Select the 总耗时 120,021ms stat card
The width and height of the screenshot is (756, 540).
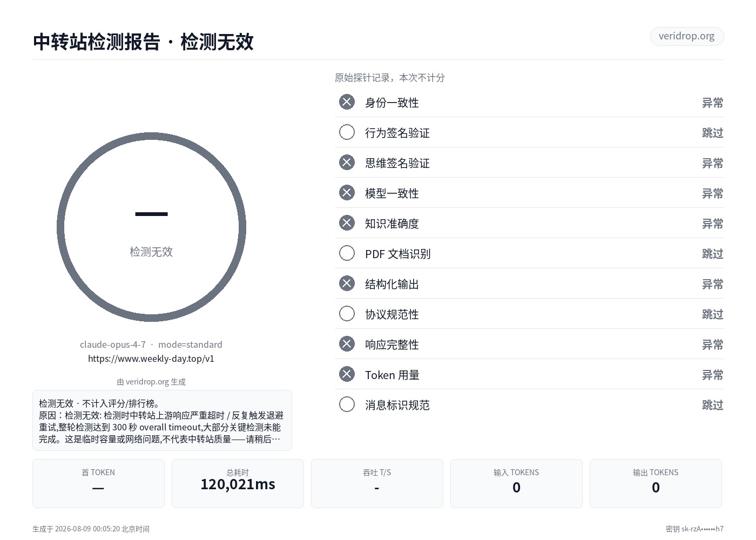pos(238,483)
